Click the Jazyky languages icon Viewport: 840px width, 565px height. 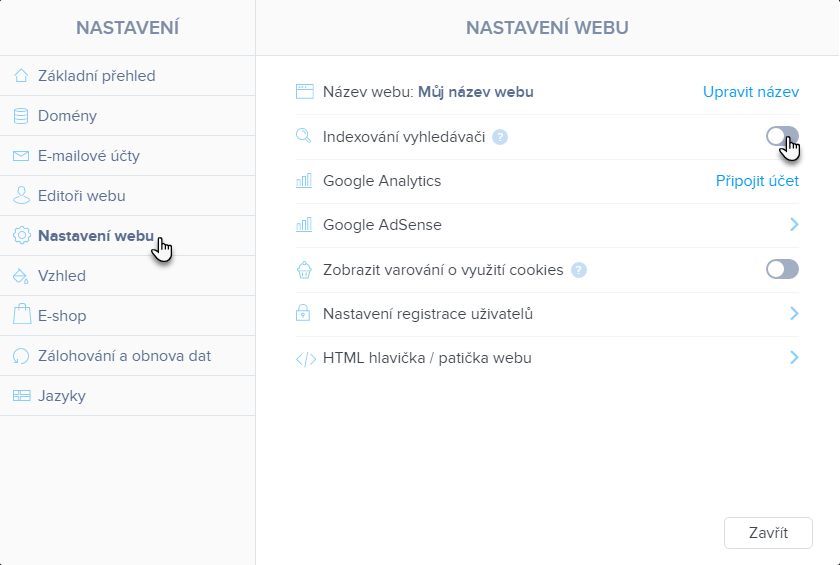[21, 396]
